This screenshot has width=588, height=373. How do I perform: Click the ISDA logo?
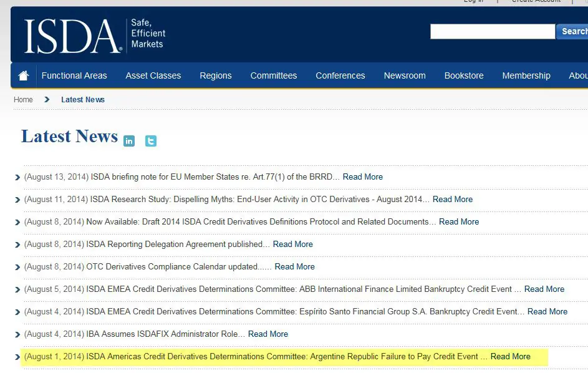click(73, 36)
